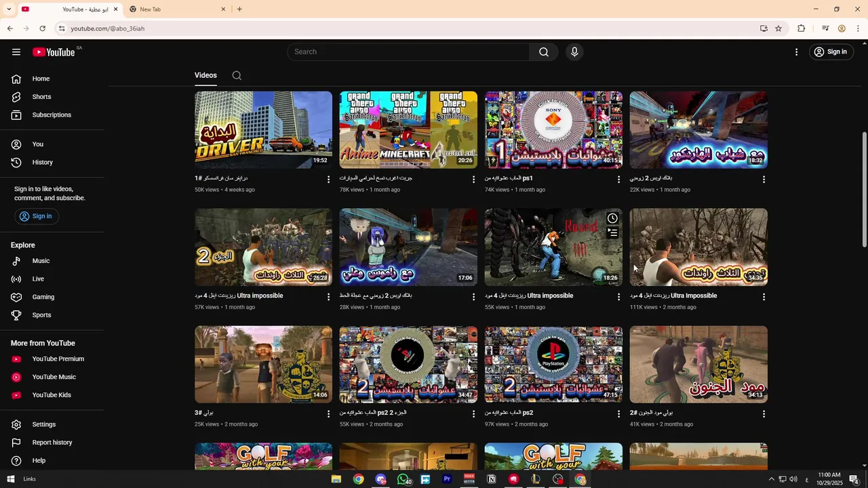Click the page vertical scrollbar
Screen dimensions: 868x488
(x=864, y=190)
